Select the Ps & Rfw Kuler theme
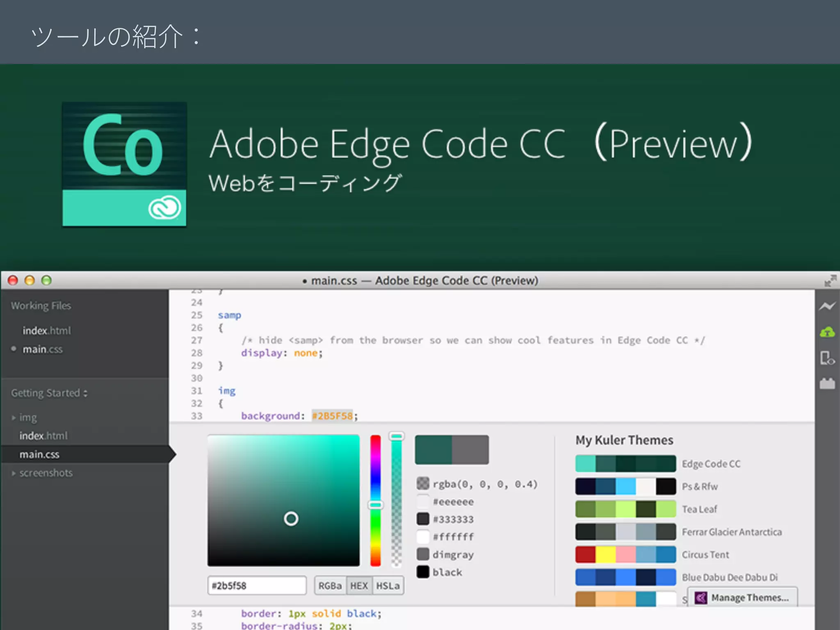The image size is (840, 630). [625, 486]
